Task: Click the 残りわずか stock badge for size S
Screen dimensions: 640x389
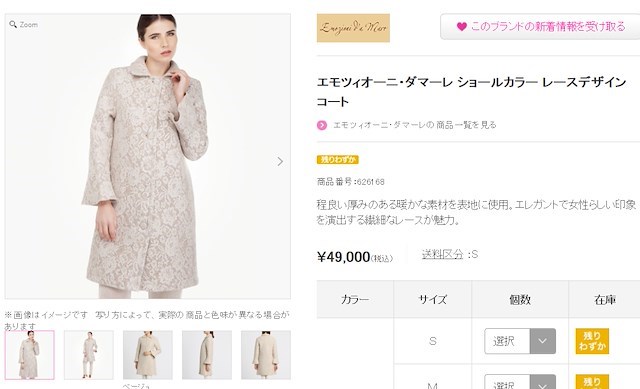Action: (592, 341)
